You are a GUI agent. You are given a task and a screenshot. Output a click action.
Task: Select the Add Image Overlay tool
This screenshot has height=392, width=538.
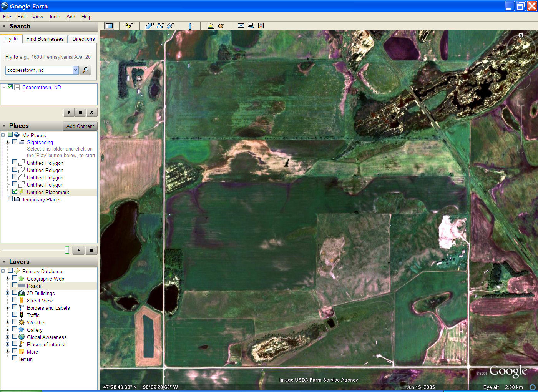click(171, 26)
